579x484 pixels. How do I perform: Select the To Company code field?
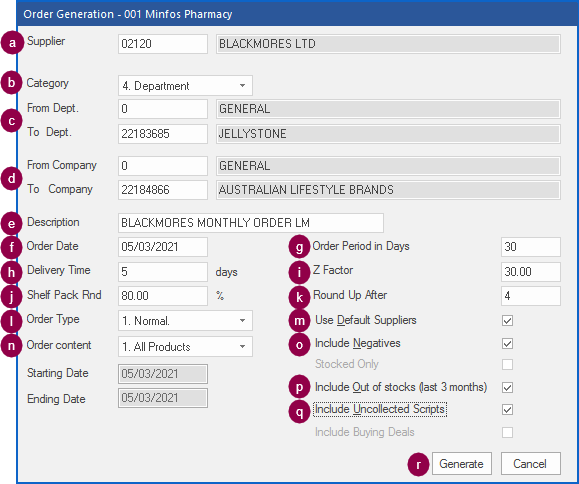point(163,190)
